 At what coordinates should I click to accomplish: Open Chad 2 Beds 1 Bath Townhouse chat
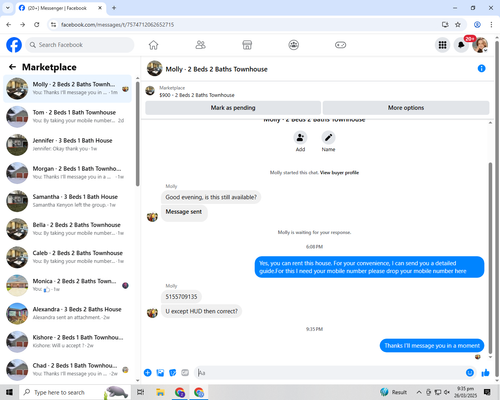click(67, 370)
